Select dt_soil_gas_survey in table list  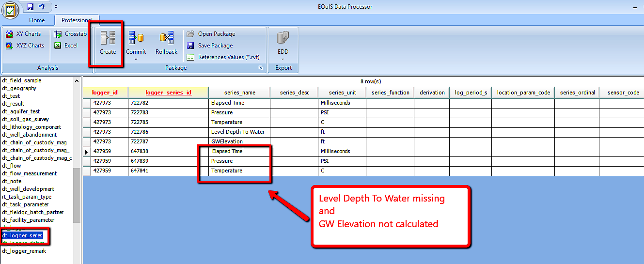pyautogui.click(x=25, y=119)
